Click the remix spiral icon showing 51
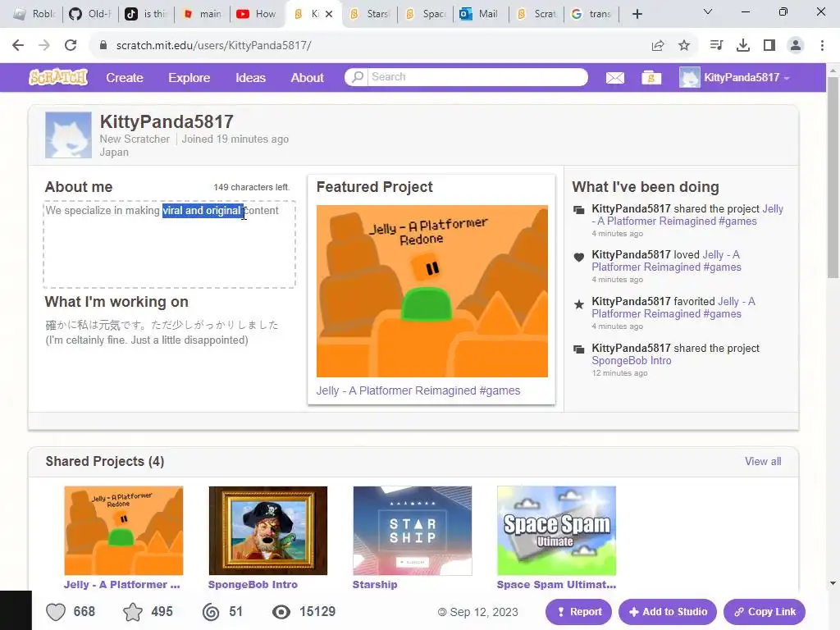The height and width of the screenshot is (630, 840). 211,612
